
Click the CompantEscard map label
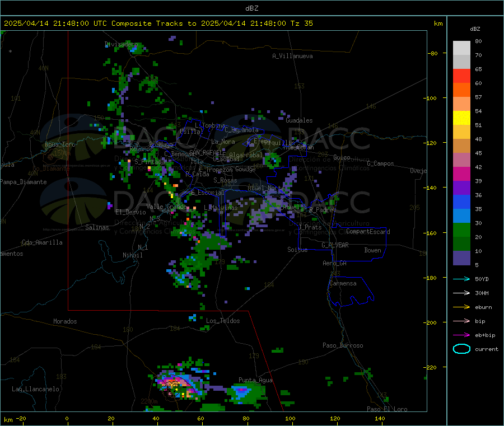click(368, 232)
